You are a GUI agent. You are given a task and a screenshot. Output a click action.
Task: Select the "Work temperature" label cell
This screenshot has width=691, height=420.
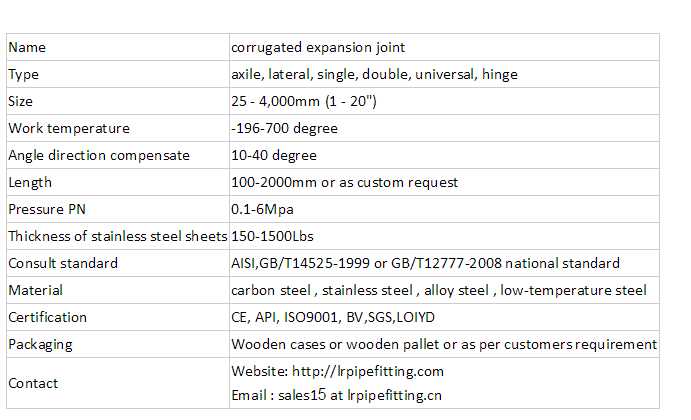click(x=69, y=129)
